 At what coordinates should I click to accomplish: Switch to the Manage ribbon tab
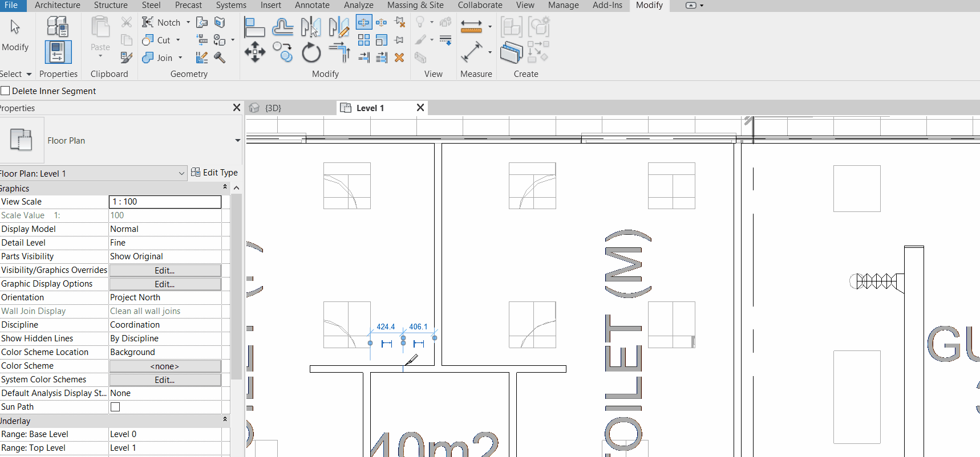(563, 5)
